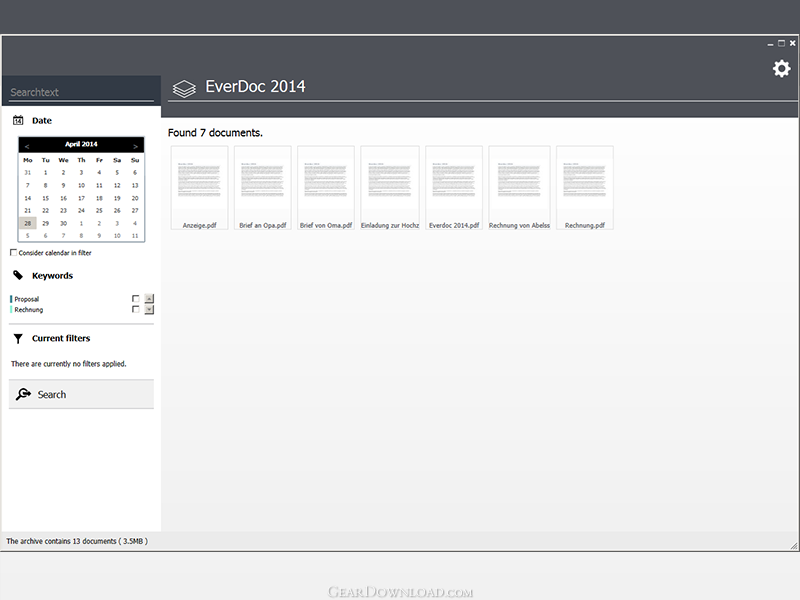The width and height of the screenshot is (800, 600).
Task: Click the 'Found 7 documents.' text
Action: tap(215, 133)
